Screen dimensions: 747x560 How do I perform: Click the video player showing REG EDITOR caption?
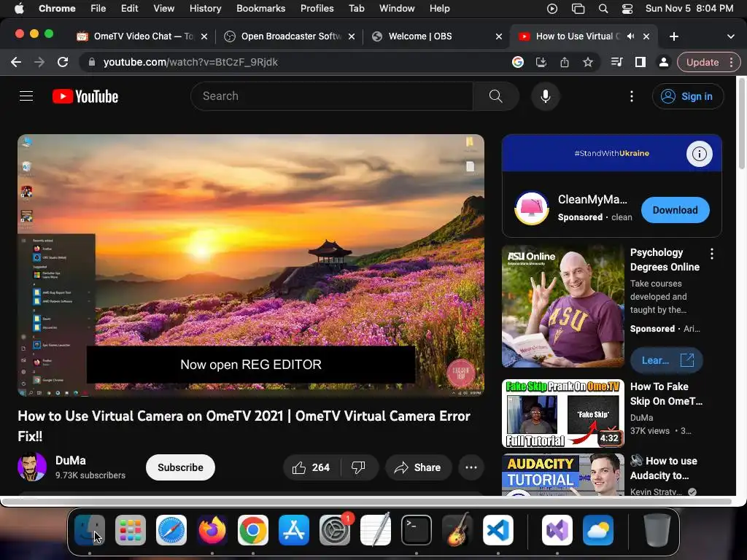point(251,265)
